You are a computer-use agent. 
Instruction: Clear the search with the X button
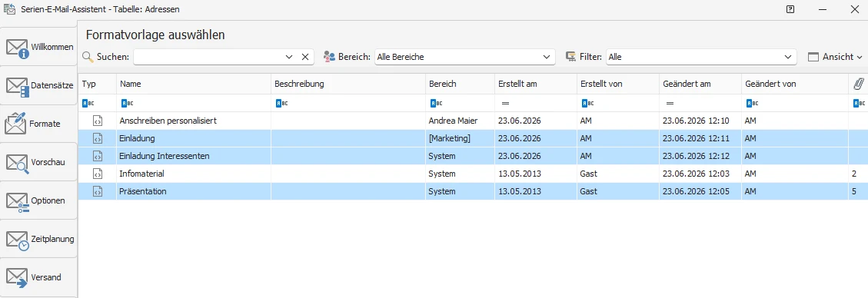click(x=305, y=56)
